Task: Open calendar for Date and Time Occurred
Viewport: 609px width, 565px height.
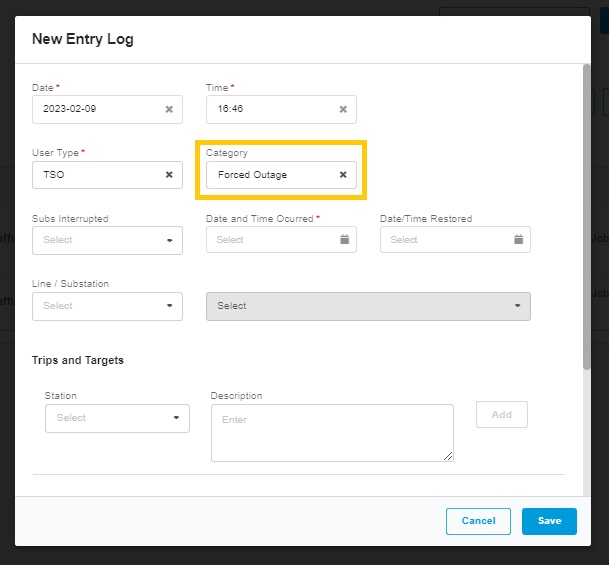Action: (344, 240)
